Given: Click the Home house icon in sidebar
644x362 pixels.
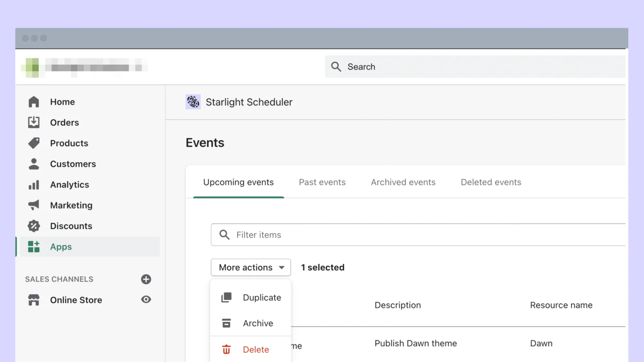Looking at the screenshot, I should 34,102.
